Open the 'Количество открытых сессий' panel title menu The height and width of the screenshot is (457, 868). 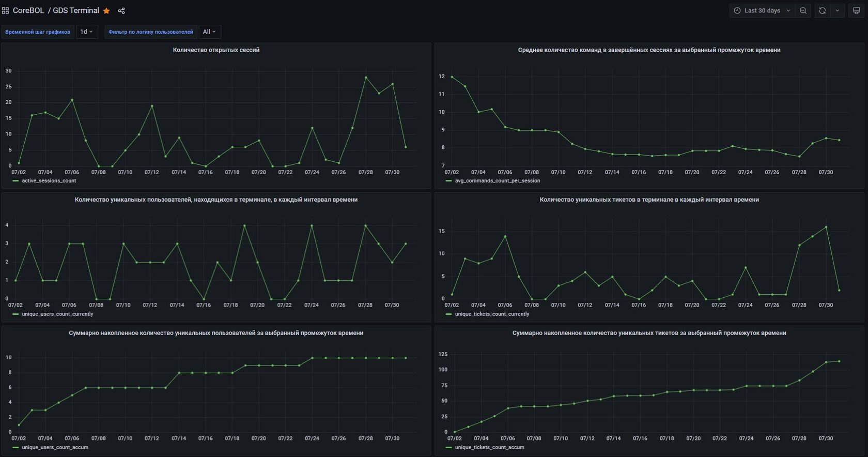point(216,50)
